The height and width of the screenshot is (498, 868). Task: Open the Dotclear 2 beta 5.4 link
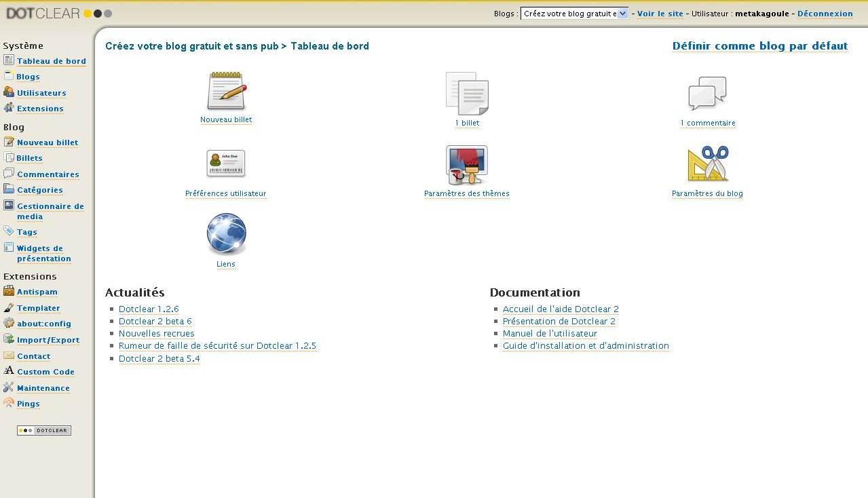159,358
